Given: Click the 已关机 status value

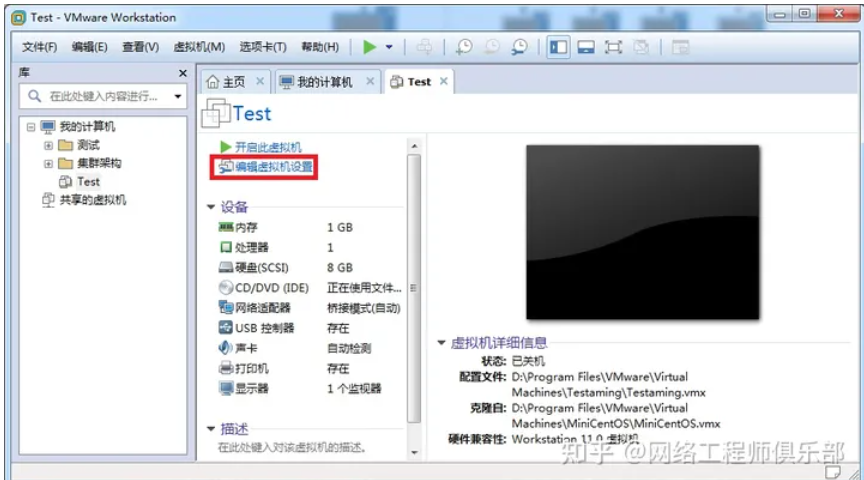Looking at the screenshot, I should point(528,361).
